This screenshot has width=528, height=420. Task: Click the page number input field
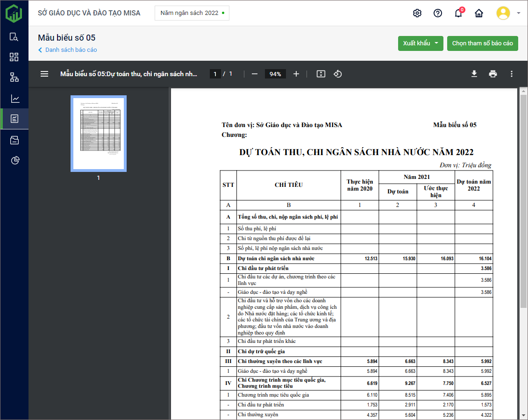215,74
